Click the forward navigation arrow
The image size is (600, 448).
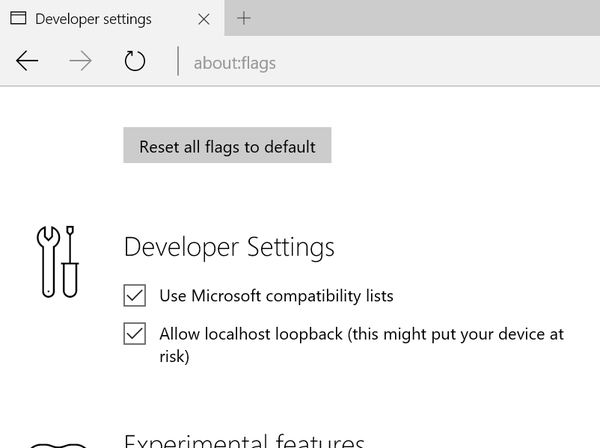click(80, 61)
